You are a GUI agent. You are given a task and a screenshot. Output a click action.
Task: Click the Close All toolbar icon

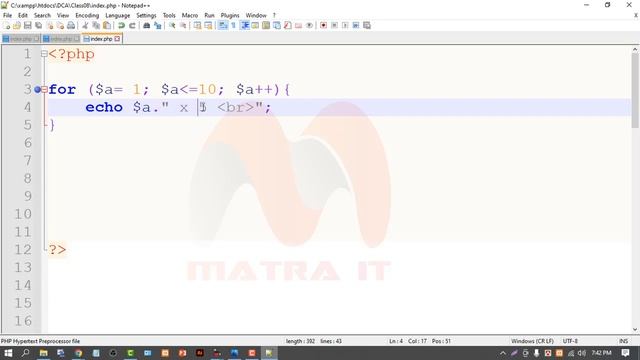pyautogui.click(x=60, y=25)
